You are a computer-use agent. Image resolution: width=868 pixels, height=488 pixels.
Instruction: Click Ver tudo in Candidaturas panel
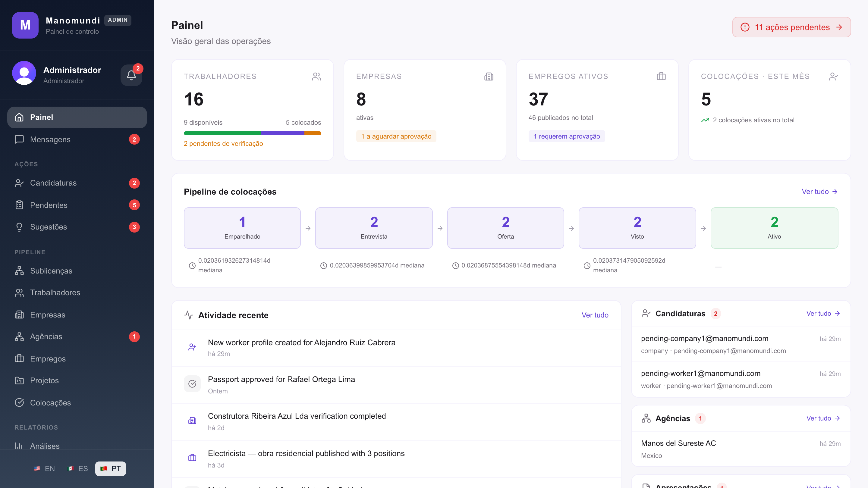pyautogui.click(x=823, y=314)
